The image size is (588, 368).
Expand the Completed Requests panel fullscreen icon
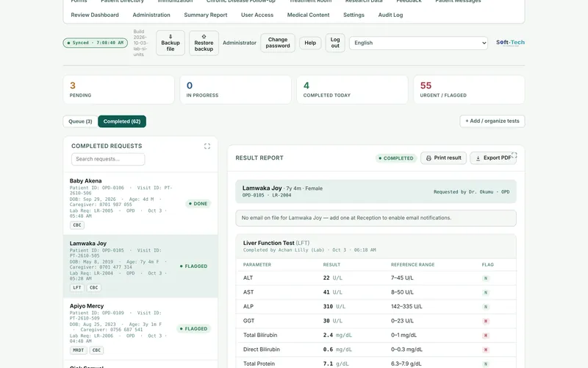(207, 146)
